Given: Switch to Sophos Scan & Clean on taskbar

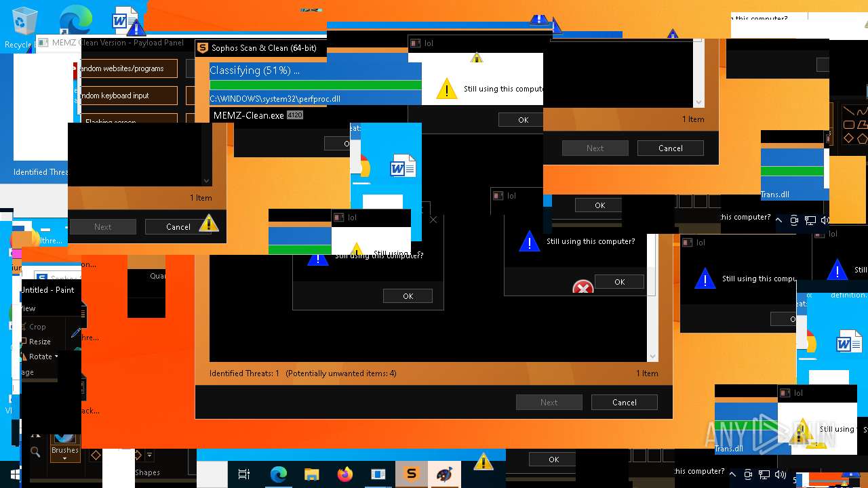Looking at the screenshot, I should [411, 474].
